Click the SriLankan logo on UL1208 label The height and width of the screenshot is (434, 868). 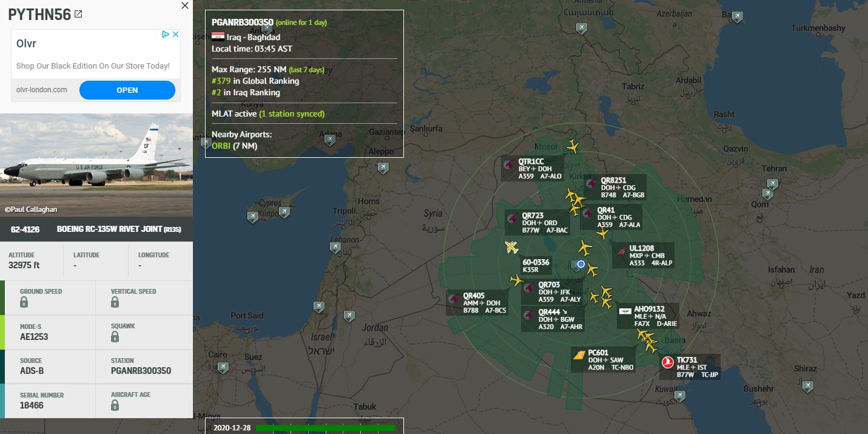pyautogui.click(x=621, y=251)
